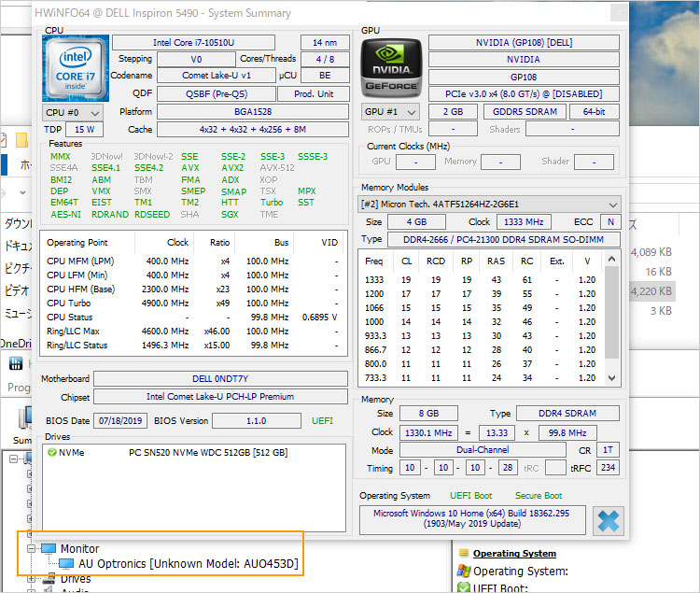Click the tRFC 234 value field

click(x=608, y=468)
